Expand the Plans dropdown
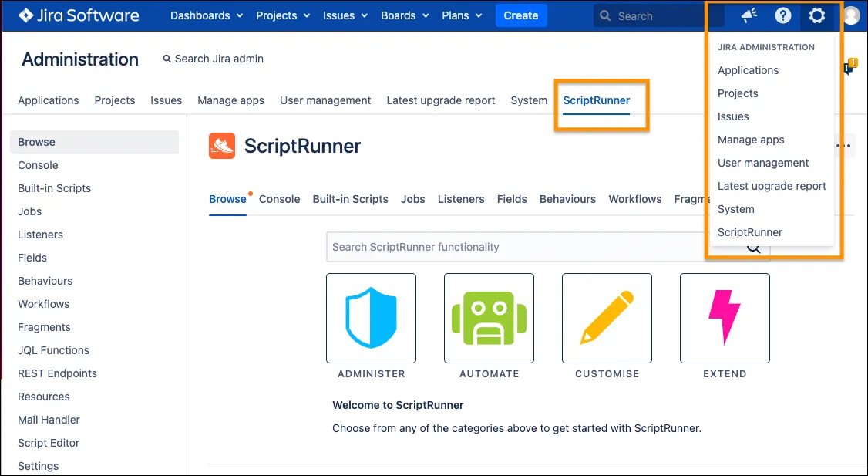Viewport: 868px width, 476px height. [x=462, y=15]
